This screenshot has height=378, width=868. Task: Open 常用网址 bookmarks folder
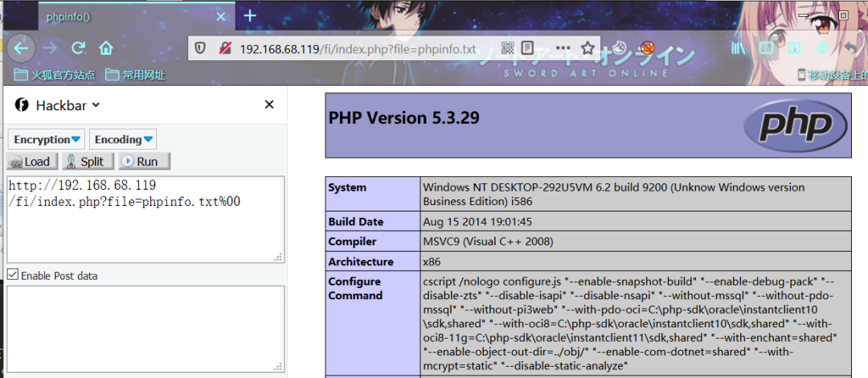(x=135, y=75)
